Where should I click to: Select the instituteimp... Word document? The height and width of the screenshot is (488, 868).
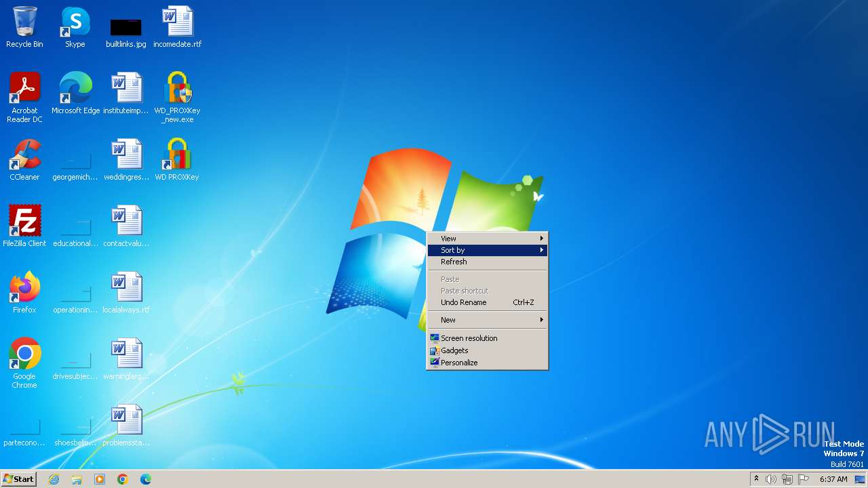[x=126, y=94]
